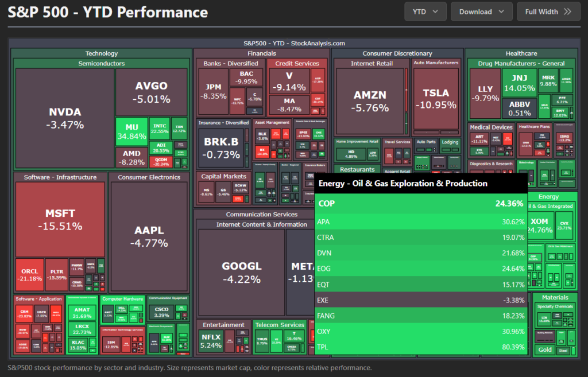Click the GOOGL tile showing -4.22%
Image resolution: width=588 pixels, height=377 pixels.
tap(241, 272)
